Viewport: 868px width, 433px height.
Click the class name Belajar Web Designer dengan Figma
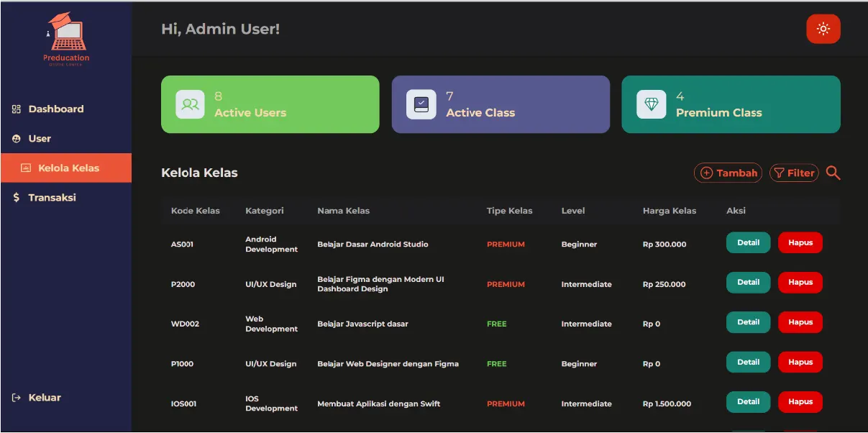click(388, 364)
